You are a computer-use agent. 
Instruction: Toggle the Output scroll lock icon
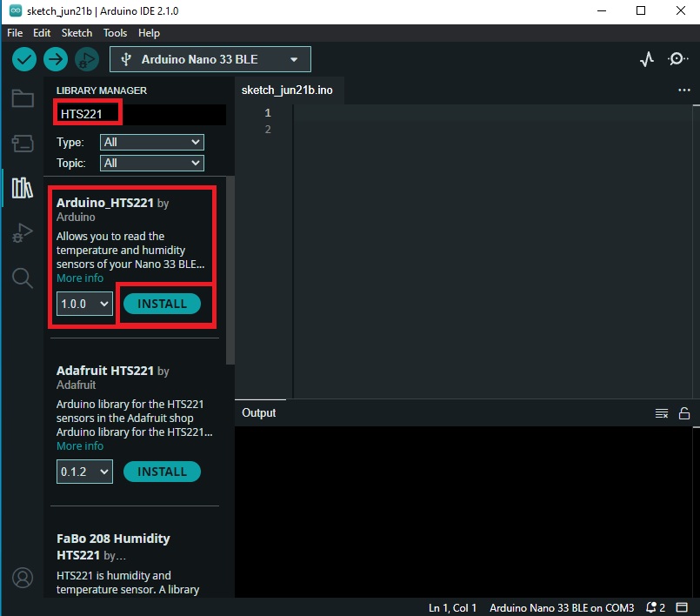click(684, 413)
